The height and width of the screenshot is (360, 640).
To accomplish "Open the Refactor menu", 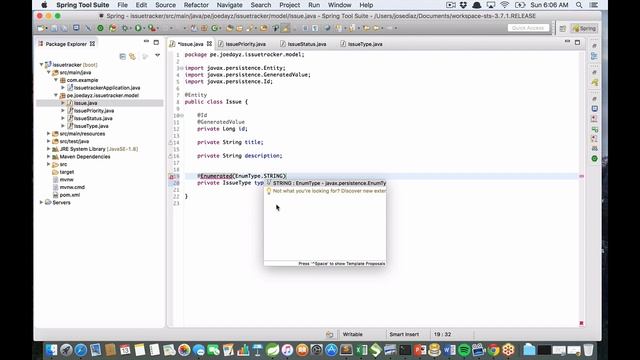I will (196, 5).
